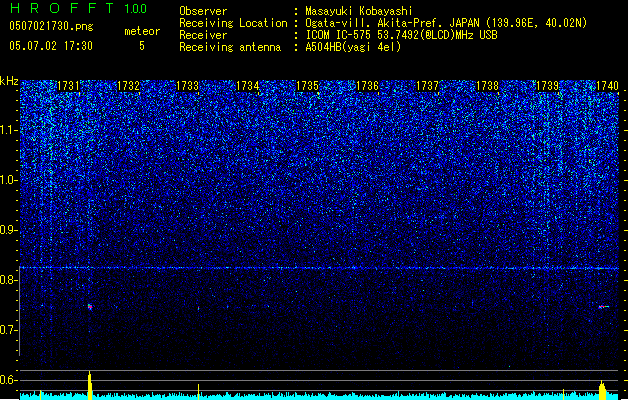Click the kHz axis unit label
The height and width of the screenshot is (400, 629).
coord(9,81)
